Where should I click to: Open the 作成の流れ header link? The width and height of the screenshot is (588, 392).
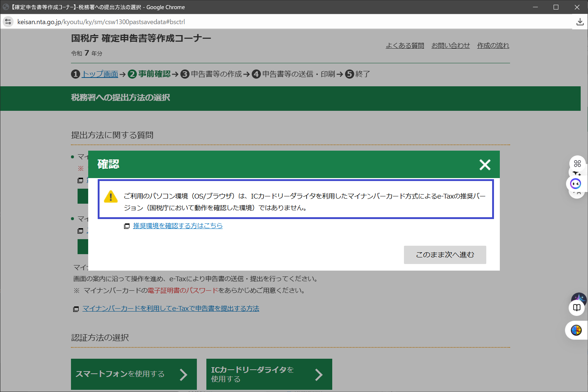[493, 46]
